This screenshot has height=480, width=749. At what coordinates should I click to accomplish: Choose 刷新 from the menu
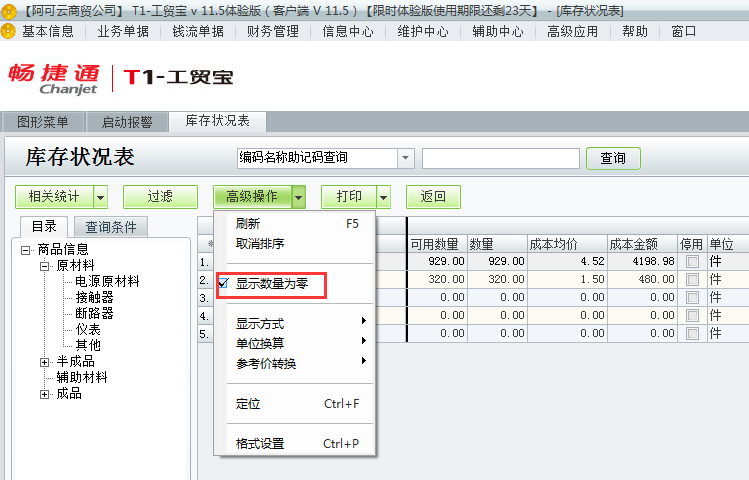pyautogui.click(x=295, y=224)
